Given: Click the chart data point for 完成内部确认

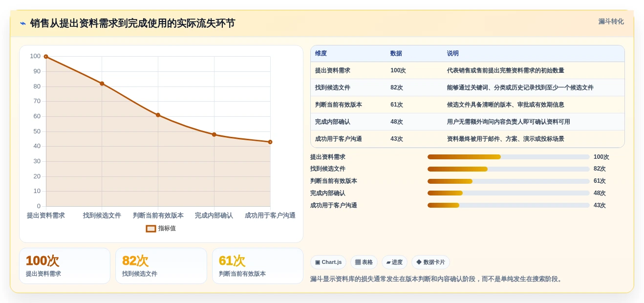Looking at the screenshot, I should (x=214, y=134).
